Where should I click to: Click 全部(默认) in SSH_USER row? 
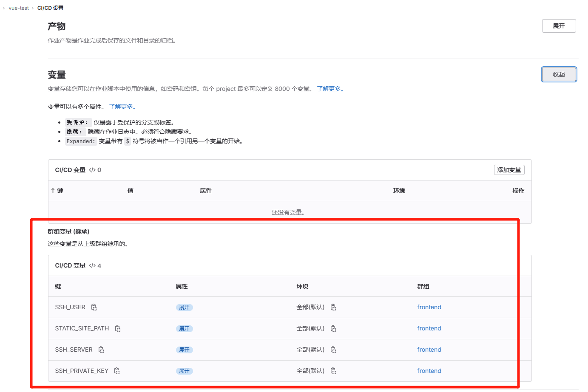(310, 307)
